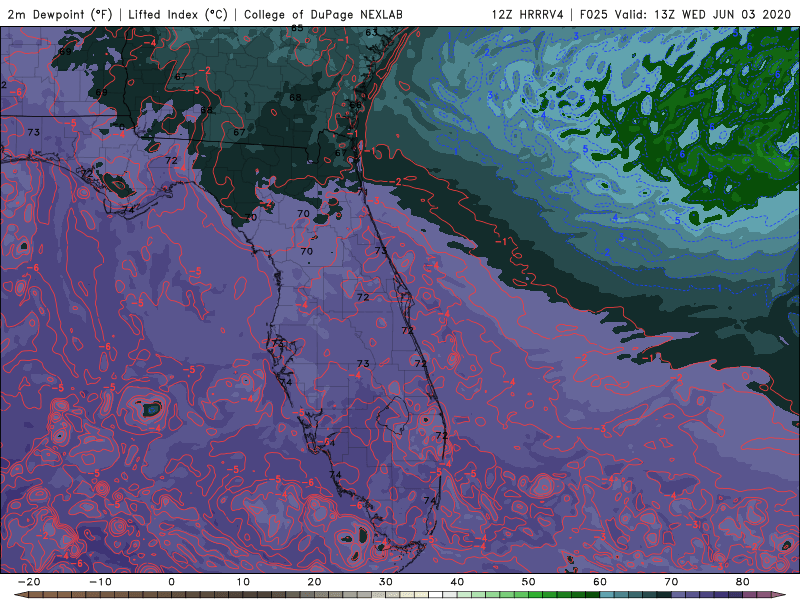Click the '70' colorbar scale label
Viewport: 800px width, 600px height.
pos(671,582)
